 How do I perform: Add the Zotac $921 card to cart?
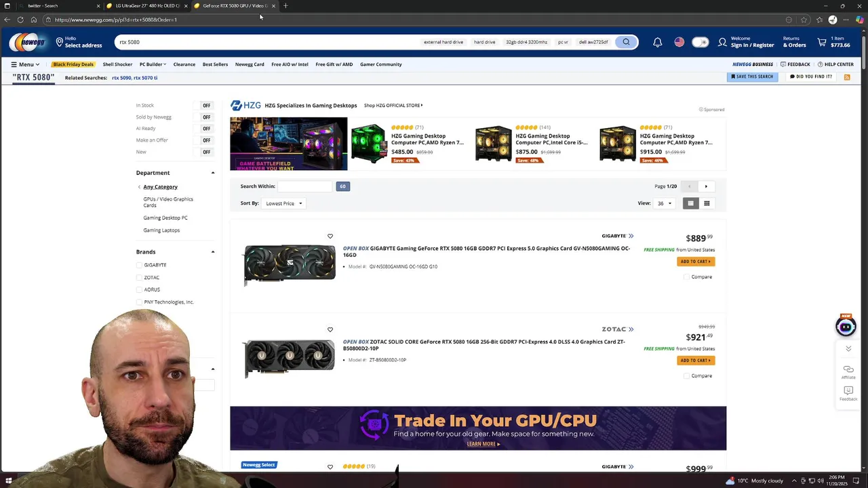pyautogui.click(x=696, y=361)
